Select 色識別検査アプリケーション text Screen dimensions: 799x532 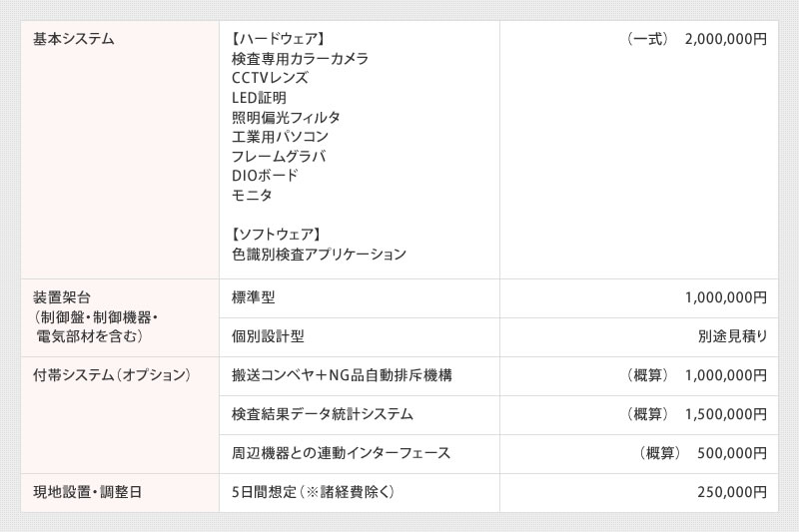pyautogui.click(x=319, y=254)
